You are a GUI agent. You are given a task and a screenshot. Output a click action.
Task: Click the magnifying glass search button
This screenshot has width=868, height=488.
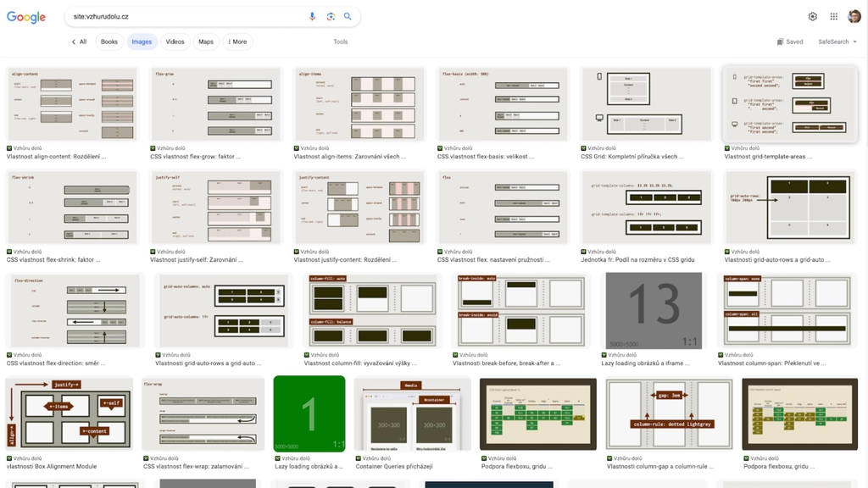348,16
